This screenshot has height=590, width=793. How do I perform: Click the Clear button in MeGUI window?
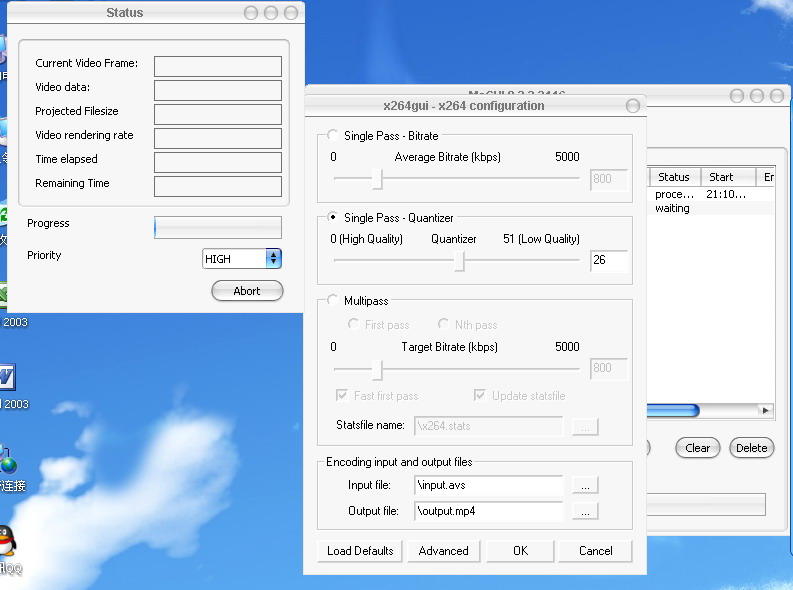coord(697,448)
